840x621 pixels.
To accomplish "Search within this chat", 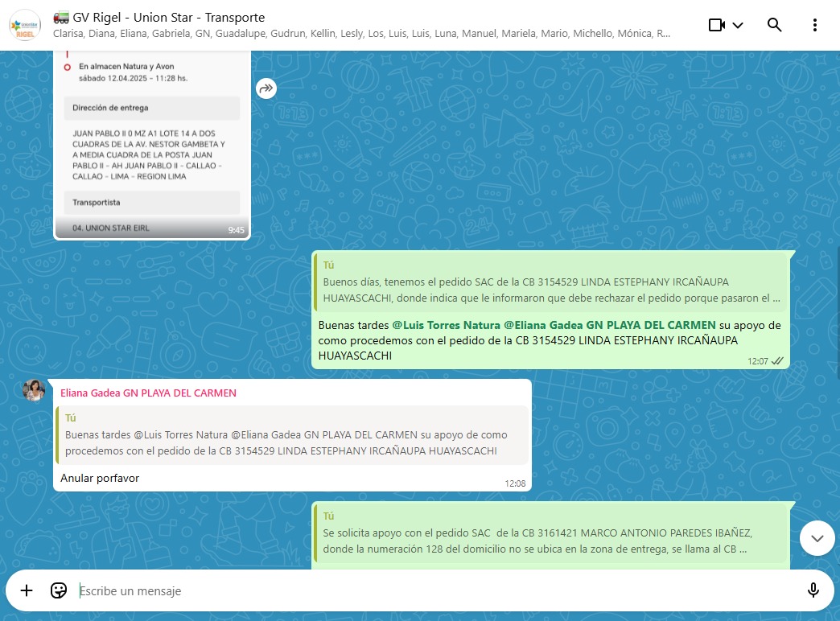I will pyautogui.click(x=774, y=25).
